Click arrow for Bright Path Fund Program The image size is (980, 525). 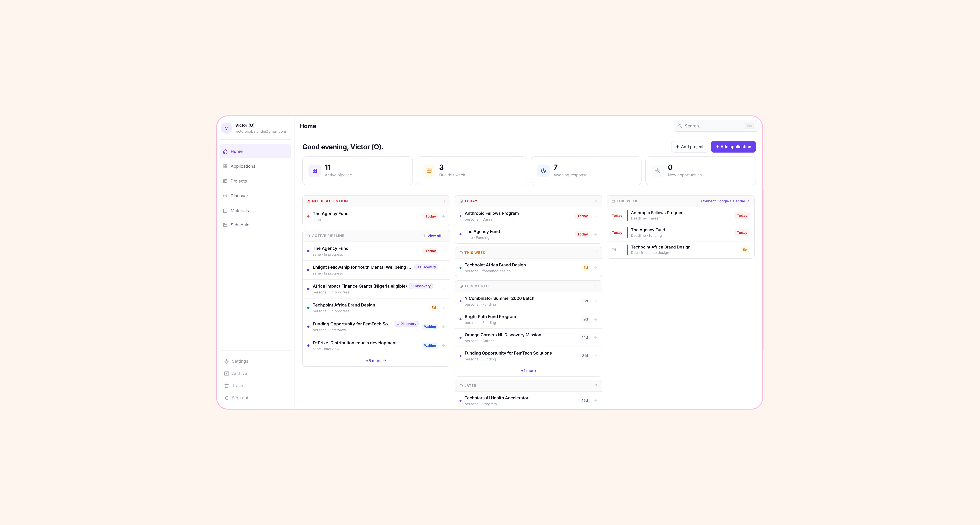coord(595,320)
